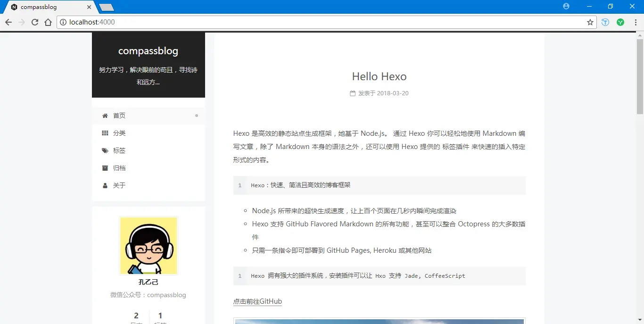Open the blue translate extension icon

(605, 22)
